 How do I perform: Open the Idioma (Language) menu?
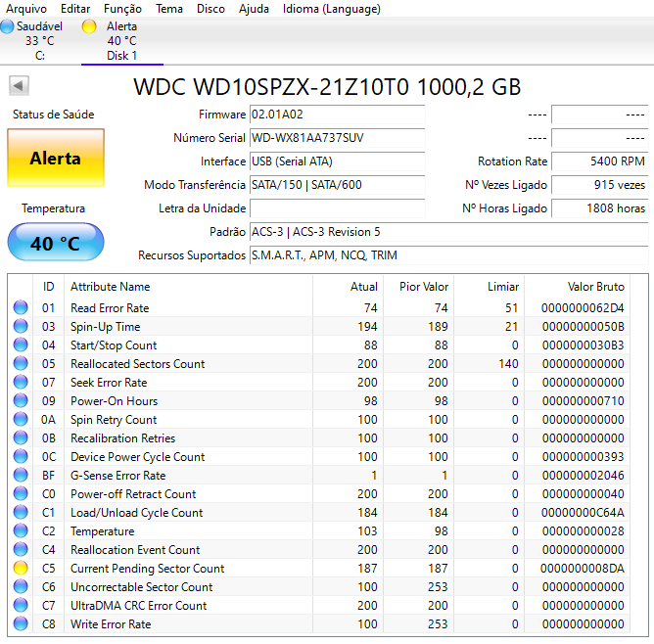tap(332, 9)
